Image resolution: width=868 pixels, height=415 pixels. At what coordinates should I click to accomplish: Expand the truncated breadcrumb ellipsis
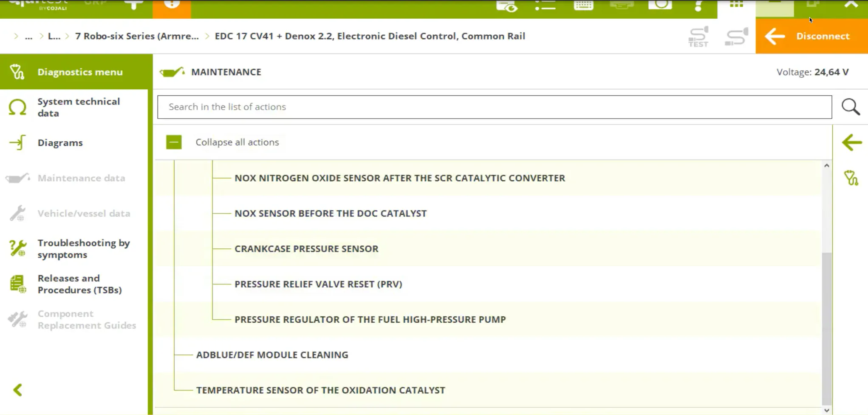28,36
